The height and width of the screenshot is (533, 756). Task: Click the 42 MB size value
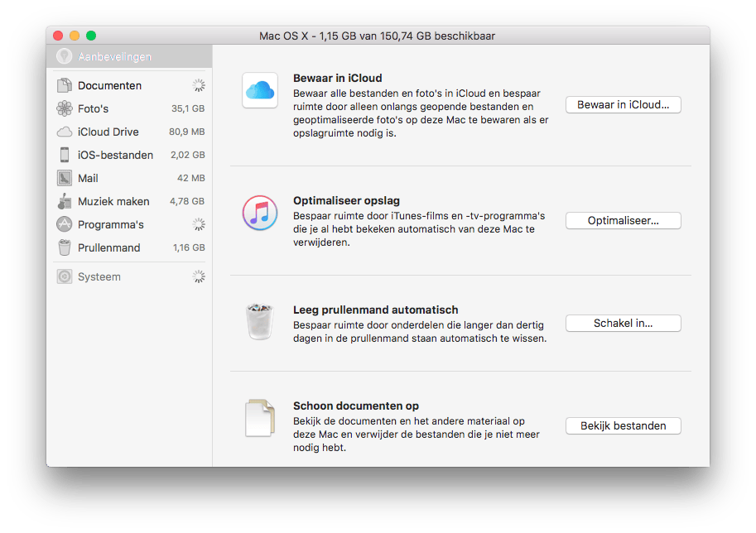click(191, 178)
